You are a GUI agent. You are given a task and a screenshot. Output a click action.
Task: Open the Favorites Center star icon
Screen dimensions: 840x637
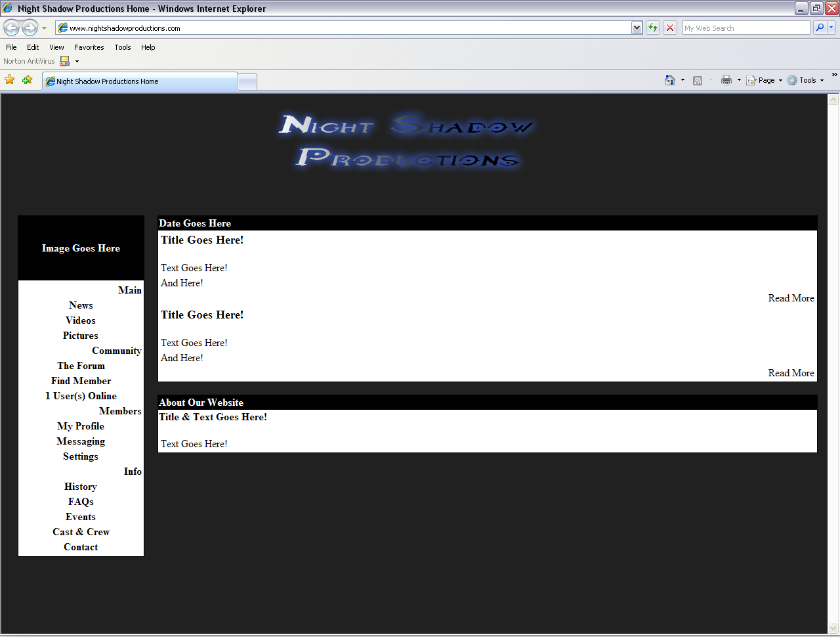tap(10, 80)
